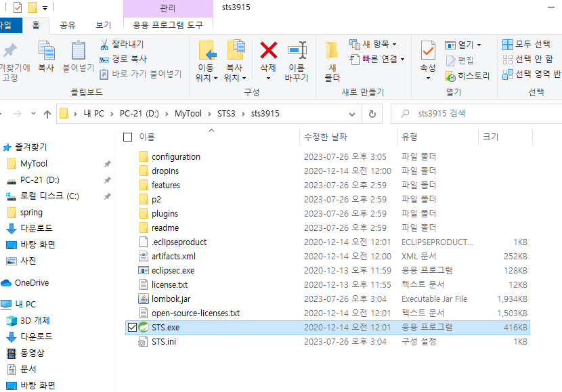
Task: Expand the address bar history dropdown
Action: pyautogui.click(x=352, y=114)
